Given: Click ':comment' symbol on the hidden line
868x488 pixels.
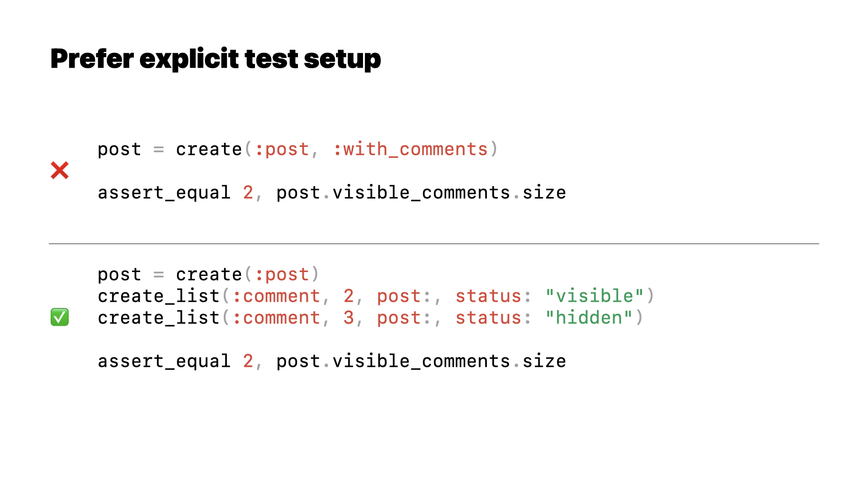Looking at the screenshot, I should pyautogui.click(x=276, y=318).
